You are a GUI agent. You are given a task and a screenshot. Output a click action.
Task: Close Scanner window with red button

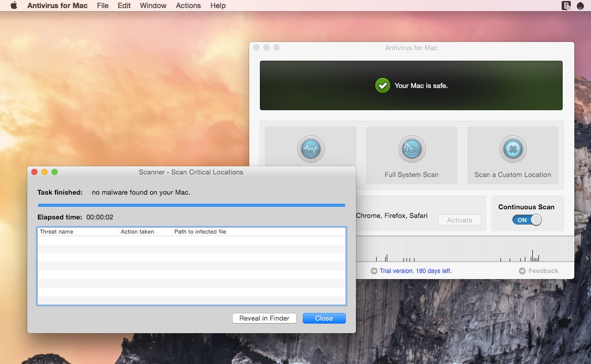(34, 172)
